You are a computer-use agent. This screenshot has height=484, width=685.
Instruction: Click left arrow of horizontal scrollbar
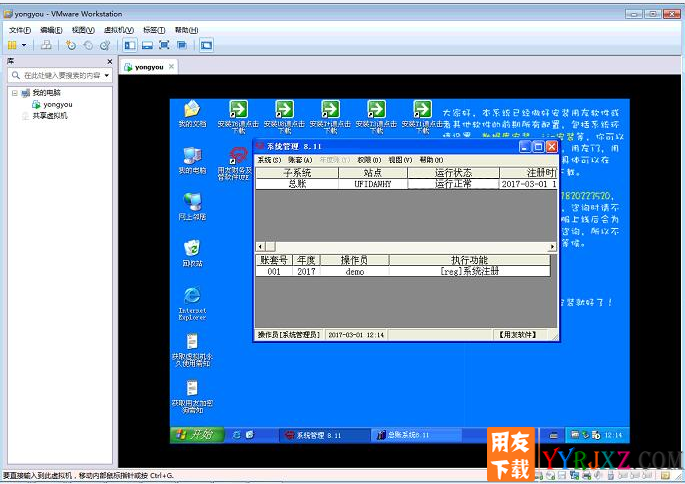pyautogui.click(x=260, y=247)
